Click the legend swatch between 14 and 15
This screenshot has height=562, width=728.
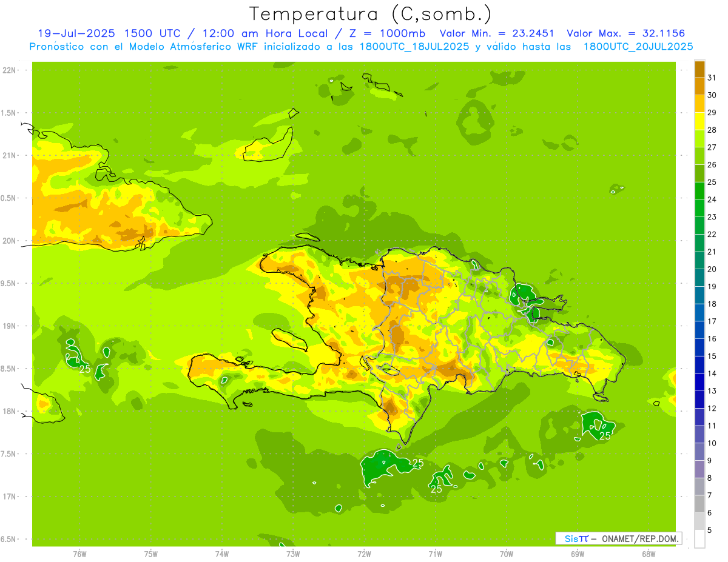pos(699,365)
